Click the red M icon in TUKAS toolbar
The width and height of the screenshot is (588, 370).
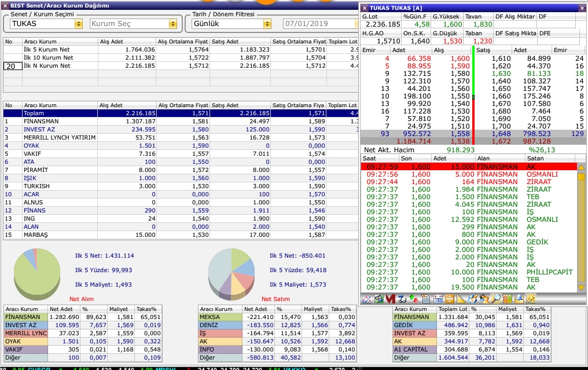tap(391, 299)
